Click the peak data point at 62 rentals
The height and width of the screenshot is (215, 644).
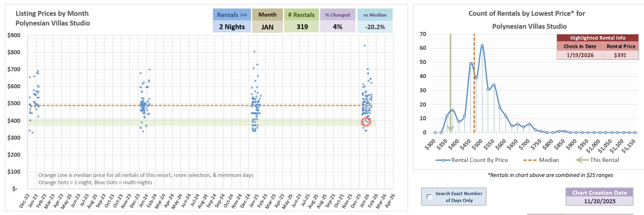tap(482, 46)
